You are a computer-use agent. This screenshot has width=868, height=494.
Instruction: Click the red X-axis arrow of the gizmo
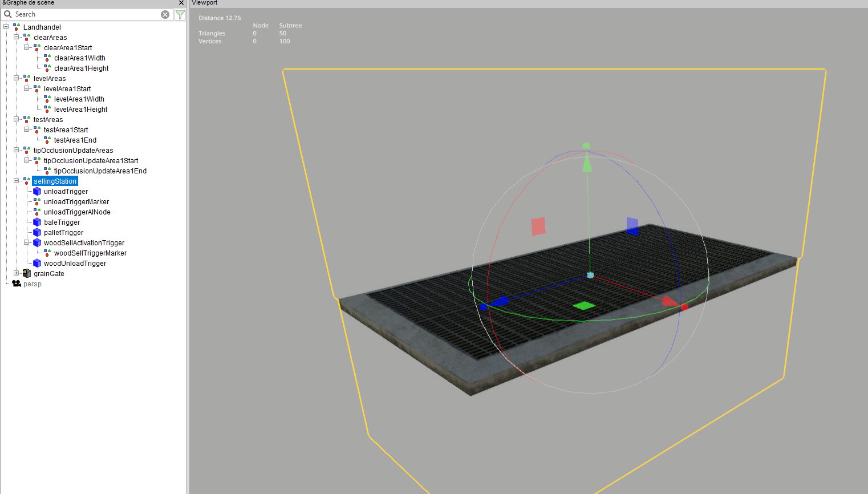[x=670, y=301]
